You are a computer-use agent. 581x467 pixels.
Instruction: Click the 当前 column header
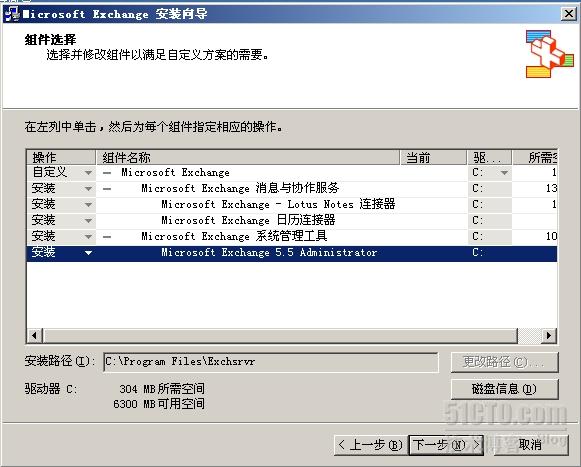(x=433, y=158)
